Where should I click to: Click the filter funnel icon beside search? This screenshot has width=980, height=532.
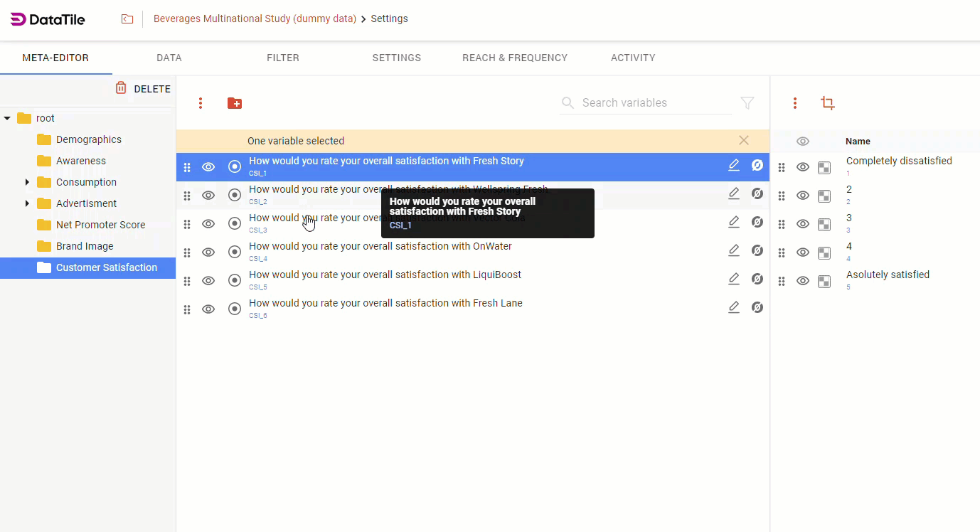(747, 103)
